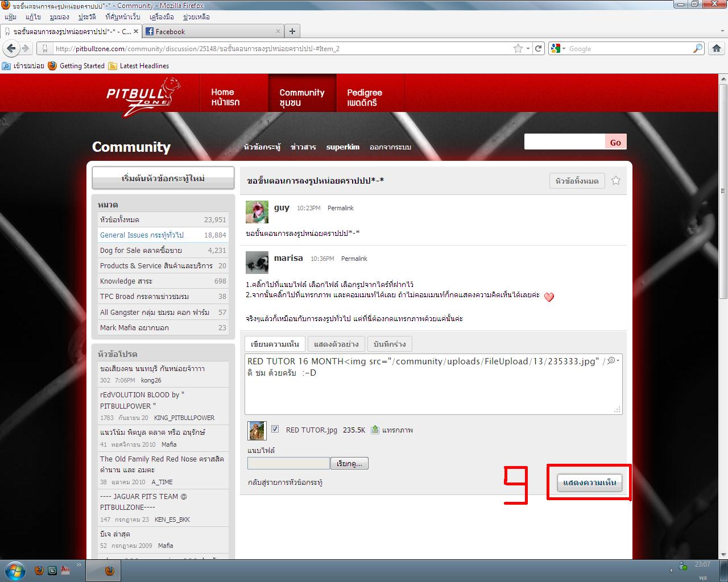
Task: Open the ช่วยเหลือ (Help) menu
Action: tap(196, 17)
